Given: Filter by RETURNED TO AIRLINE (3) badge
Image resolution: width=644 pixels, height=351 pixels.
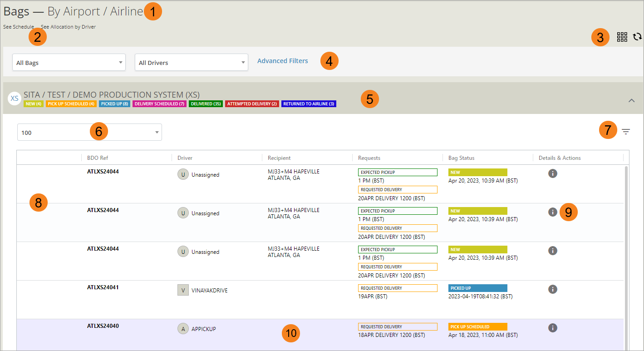Looking at the screenshot, I should (309, 104).
